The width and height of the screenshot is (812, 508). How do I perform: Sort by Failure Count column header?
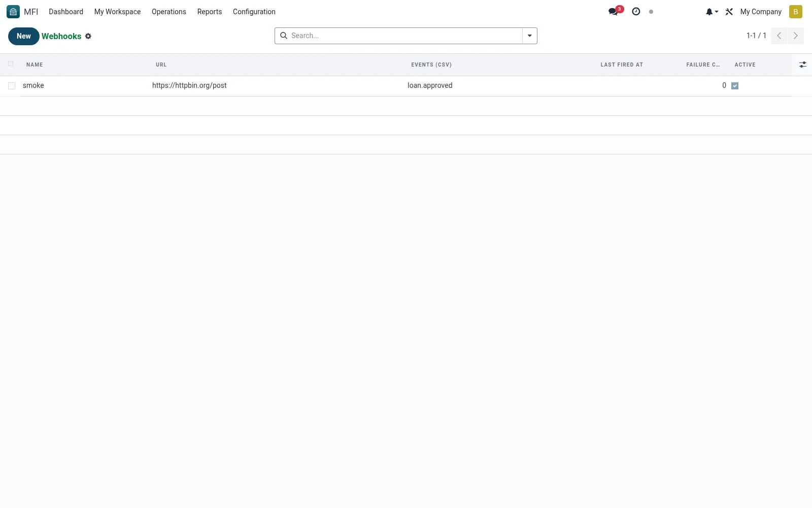coord(703,65)
